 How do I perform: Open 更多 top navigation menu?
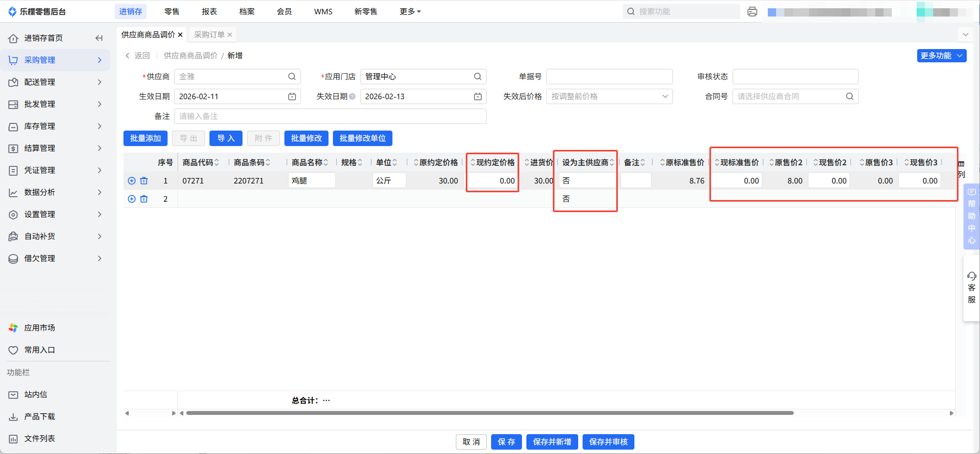410,12
